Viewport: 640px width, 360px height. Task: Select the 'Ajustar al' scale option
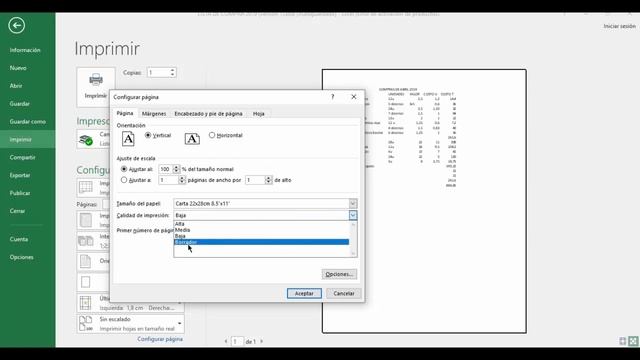click(x=124, y=169)
